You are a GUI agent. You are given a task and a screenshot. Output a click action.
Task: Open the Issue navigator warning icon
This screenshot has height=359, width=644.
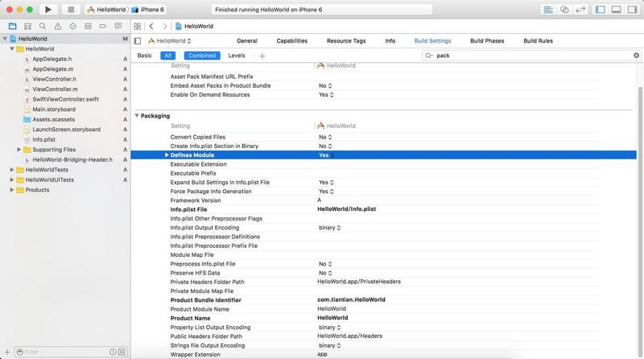pyautogui.click(x=57, y=27)
